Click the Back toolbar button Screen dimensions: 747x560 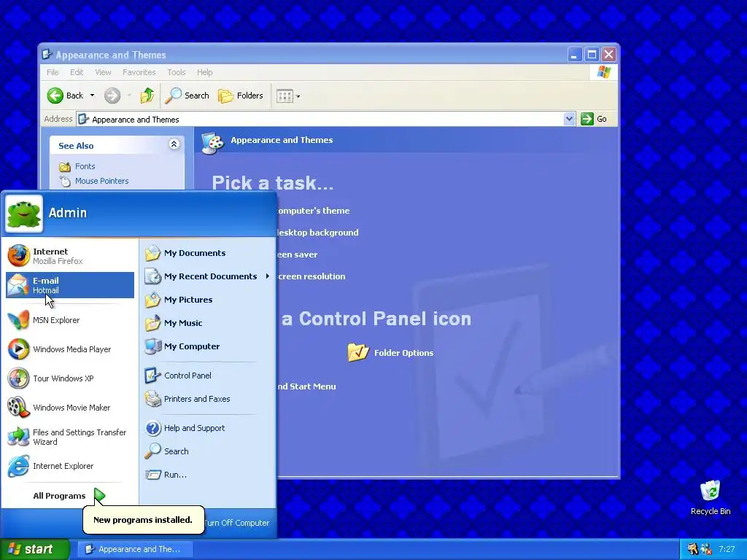point(66,96)
